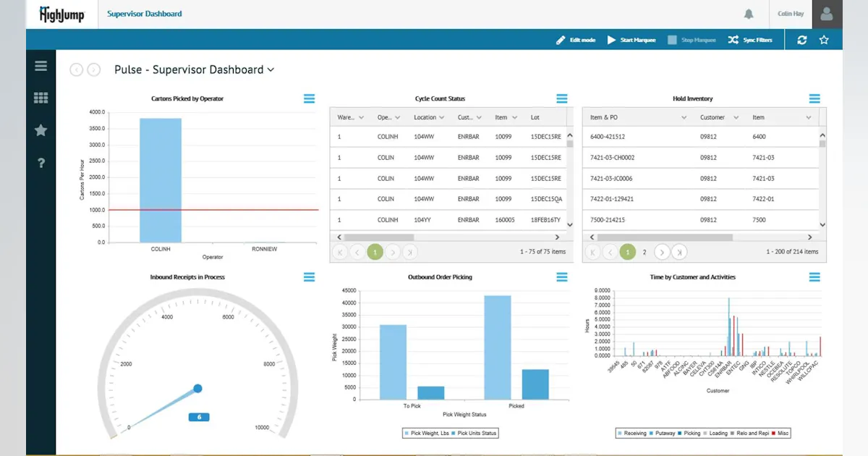This screenshot has height=456, width=868.
Task: Open the Item column dropdown in Cycle Count
Action: tap(515, 117)
